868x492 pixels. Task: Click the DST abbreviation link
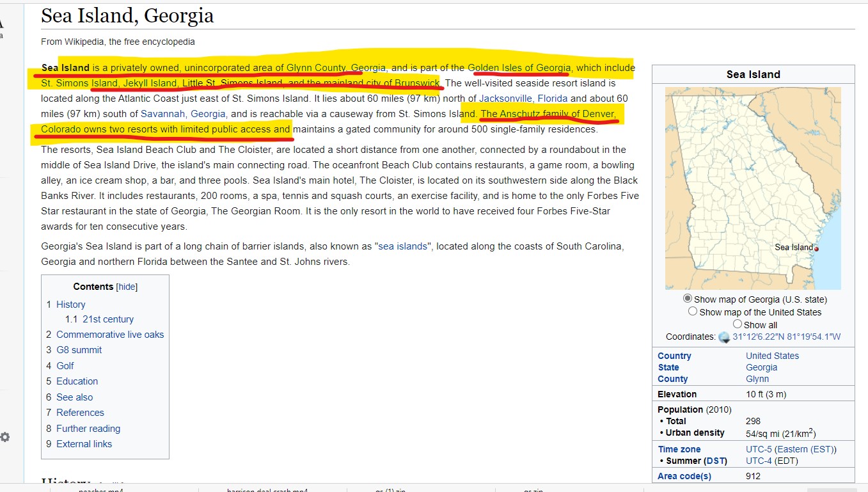click(x=714, y=461)
